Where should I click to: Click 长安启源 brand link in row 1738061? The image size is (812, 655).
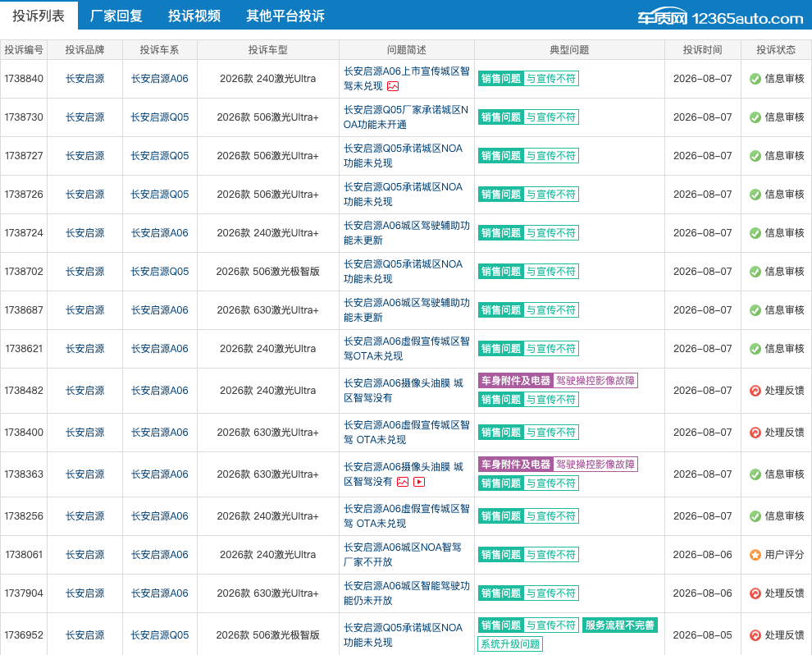click(85, 555)
